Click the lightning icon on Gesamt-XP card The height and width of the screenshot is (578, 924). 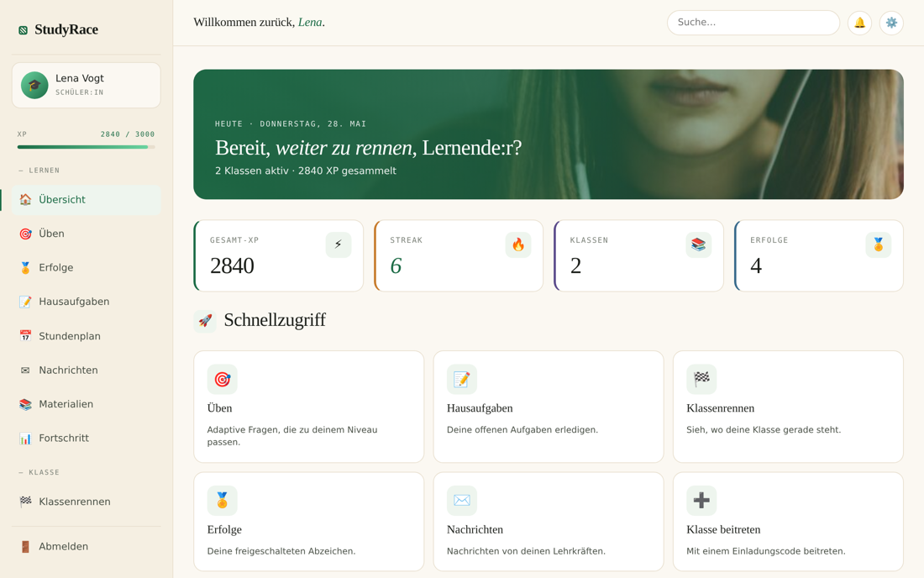339,244
